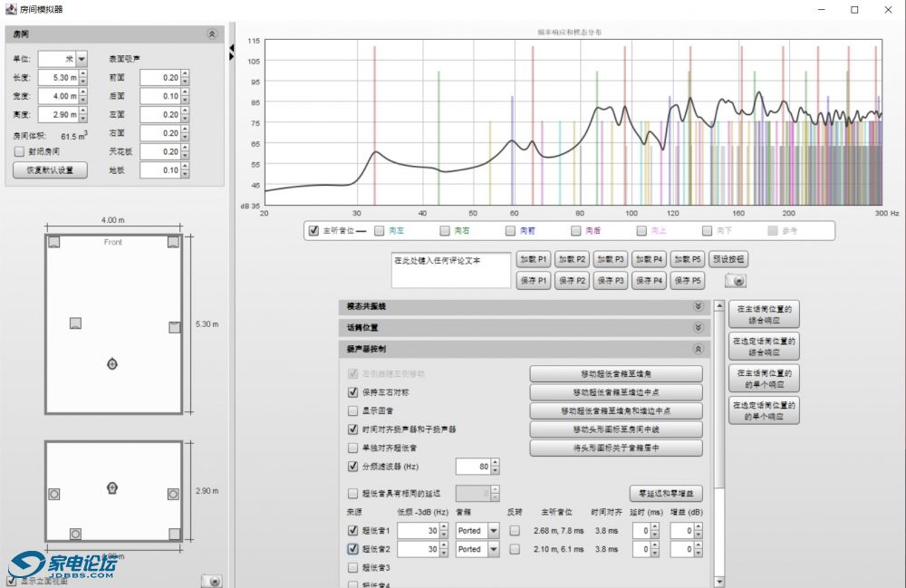Collapse the 房间 panel with its chevron icon
Screen dimensions: 906x588
(x=211, y=34)
